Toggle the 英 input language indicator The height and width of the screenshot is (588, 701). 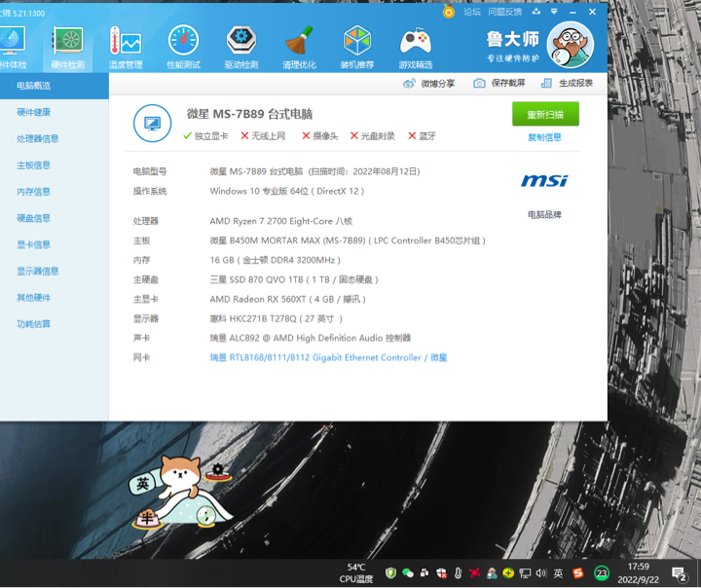pos(559,572)
